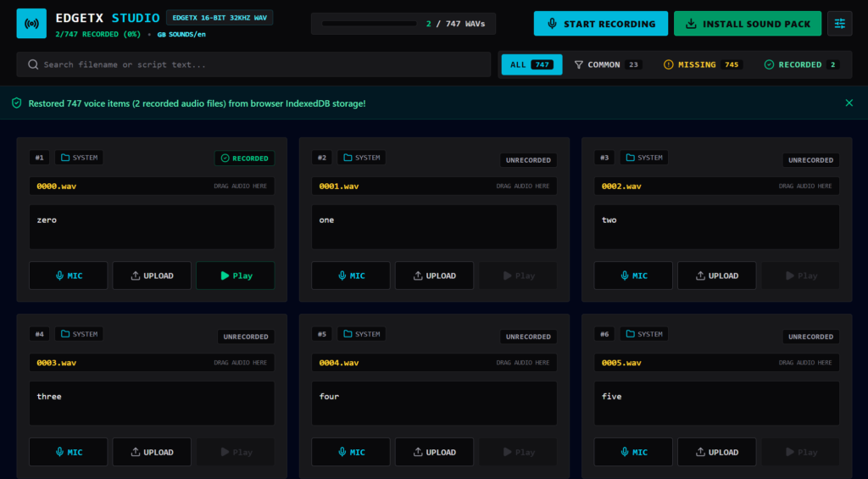
Task: Click the funnel icon beside Common
Action: (x=579, y=64)
